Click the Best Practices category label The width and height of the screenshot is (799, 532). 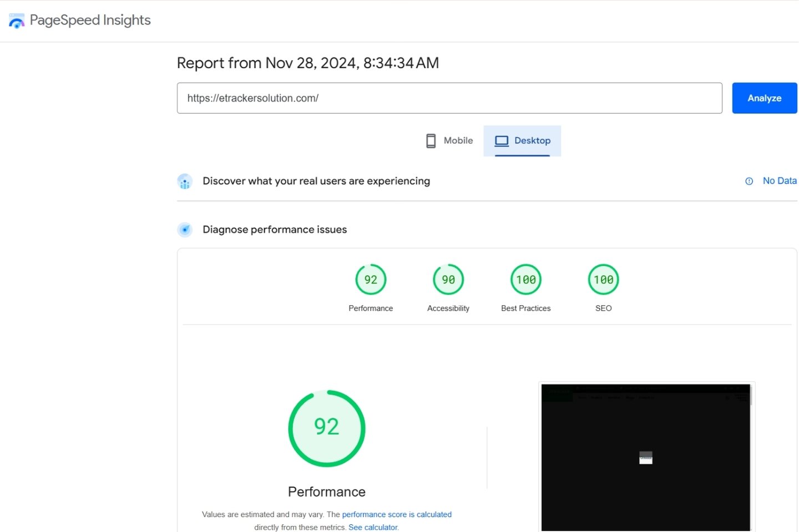pyautogui.click(x=526, y=308)
